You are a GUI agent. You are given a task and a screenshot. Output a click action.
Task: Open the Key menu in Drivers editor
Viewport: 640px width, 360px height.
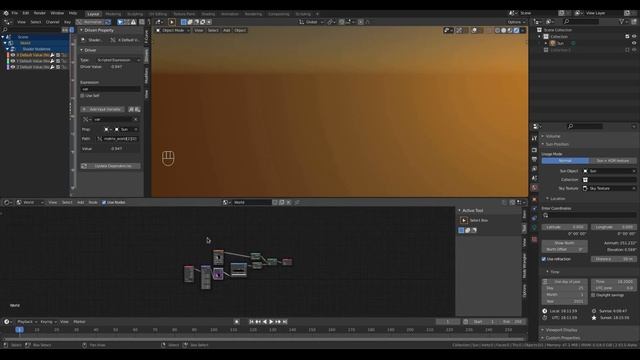67,22
